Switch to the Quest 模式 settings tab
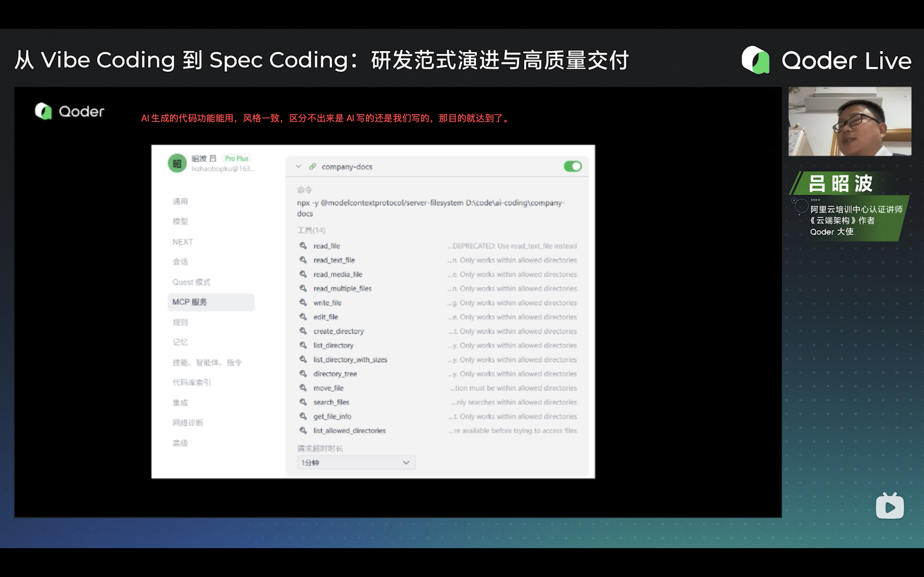 pyautogui.click(x=191, y=282)
